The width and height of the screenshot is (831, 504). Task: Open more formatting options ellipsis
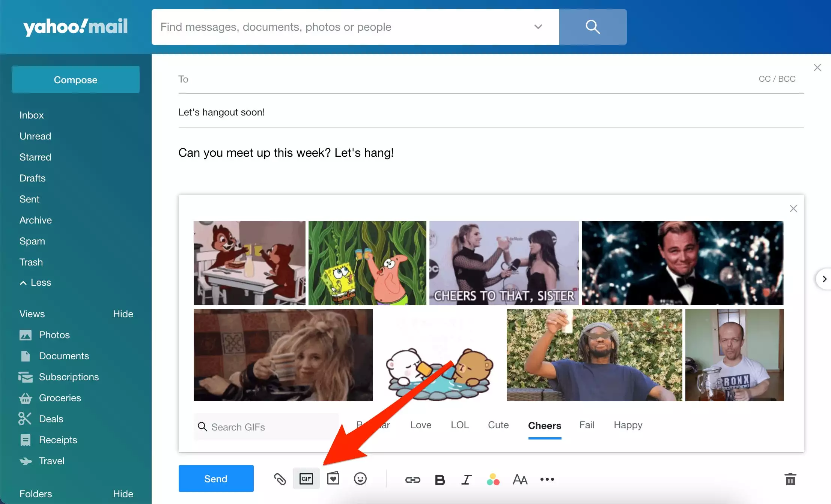pos(547,479)
